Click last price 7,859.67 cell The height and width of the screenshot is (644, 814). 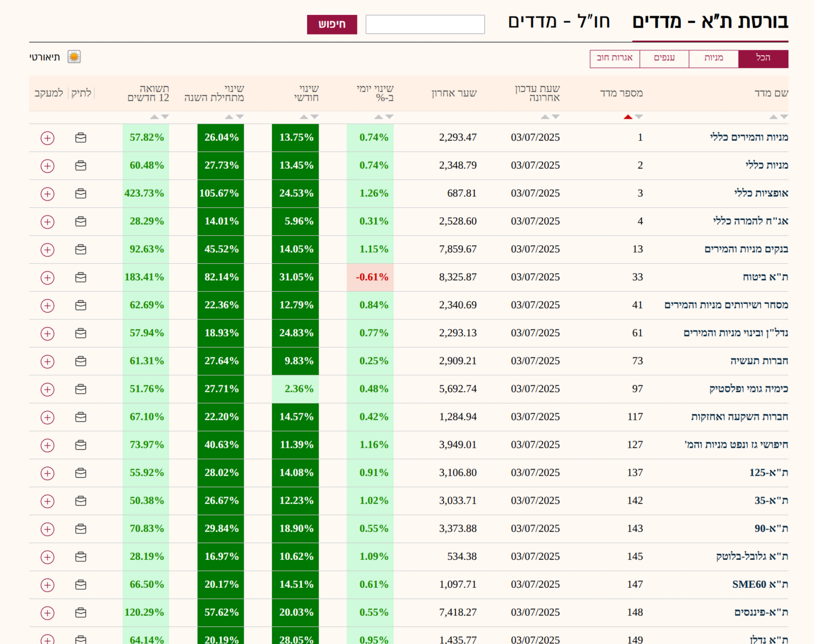(x=458, y=249)
